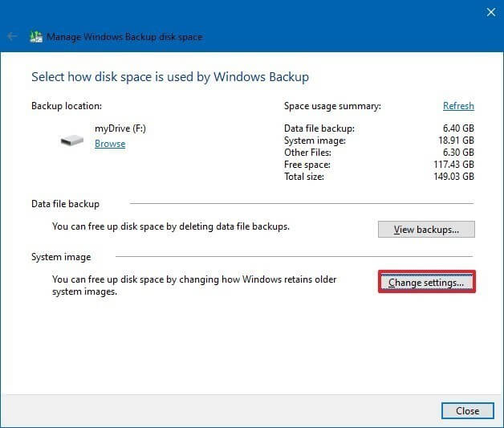Click the 'System image:' summary label
Viewport: 504px width, 428px height.
tap(315, 141)
